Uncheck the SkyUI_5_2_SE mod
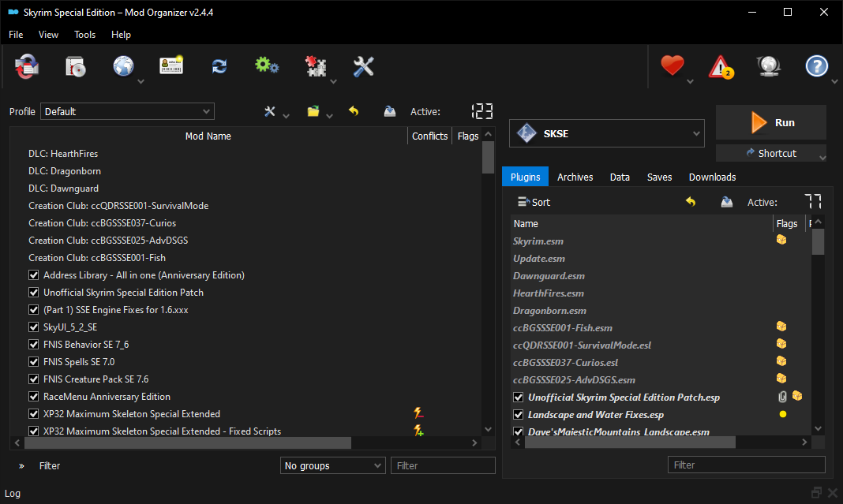 pos(33,327)
